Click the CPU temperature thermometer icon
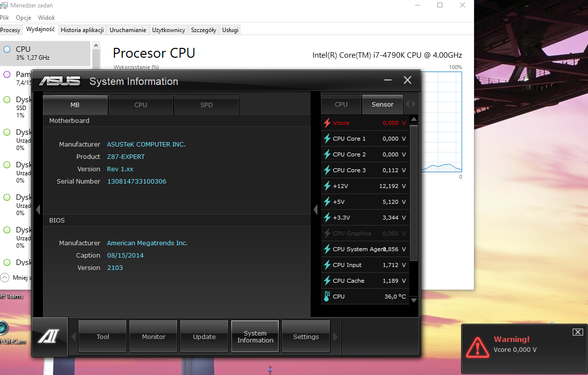This screenshot has height=375, width=588. pyautogui.click(x=327, y=297)
